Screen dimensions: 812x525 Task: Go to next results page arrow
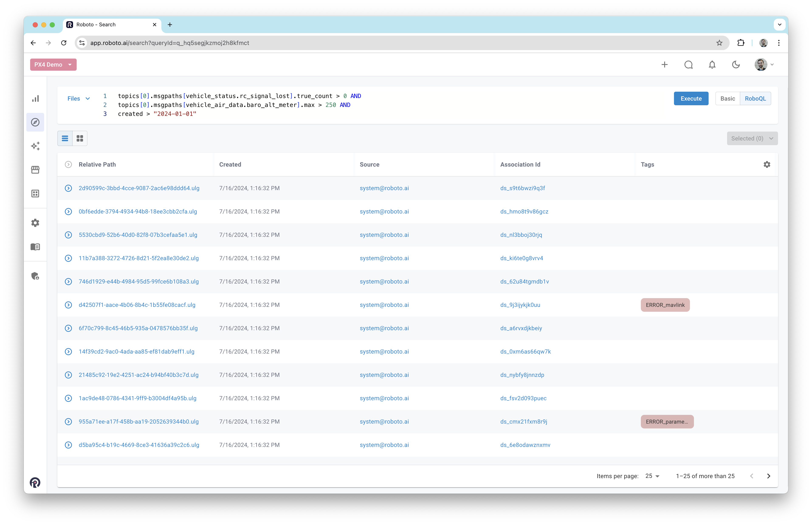[769, 476]
